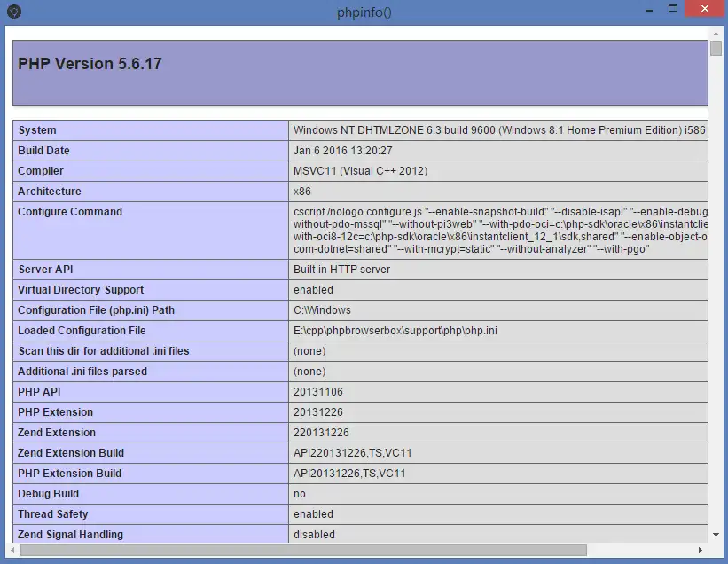Select the Jan 6 2016 13:20:27 value
Screen dimensions: 728x564
(x=342, y=151)
